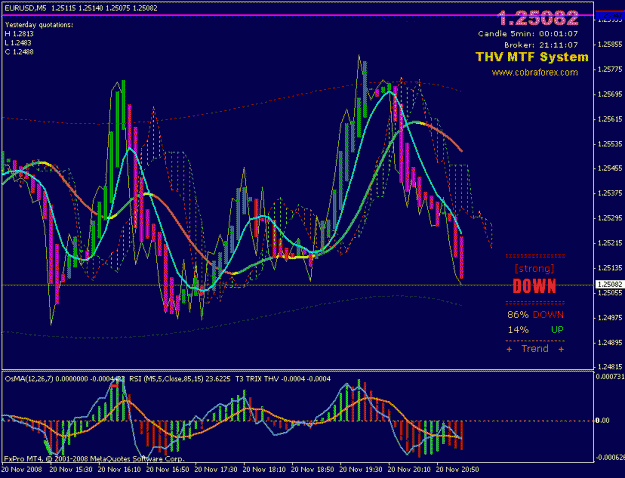Click the 0.000731 indicator scale value

609,376
